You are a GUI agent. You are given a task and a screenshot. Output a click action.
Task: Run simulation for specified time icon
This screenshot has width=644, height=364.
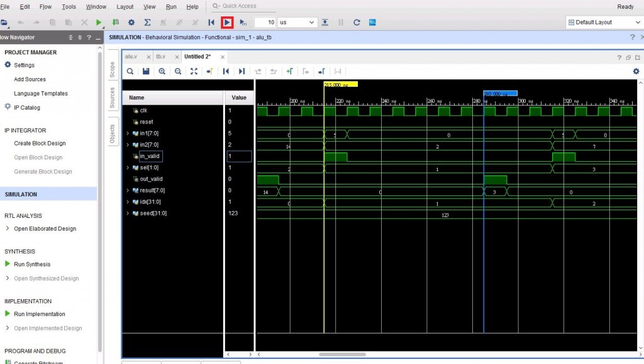coord(243,22)
